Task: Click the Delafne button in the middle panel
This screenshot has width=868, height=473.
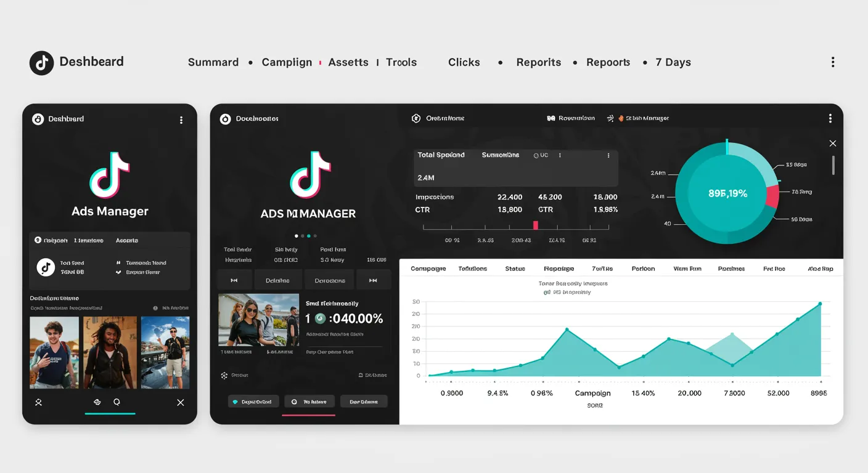Action: [x=278, y=279]
